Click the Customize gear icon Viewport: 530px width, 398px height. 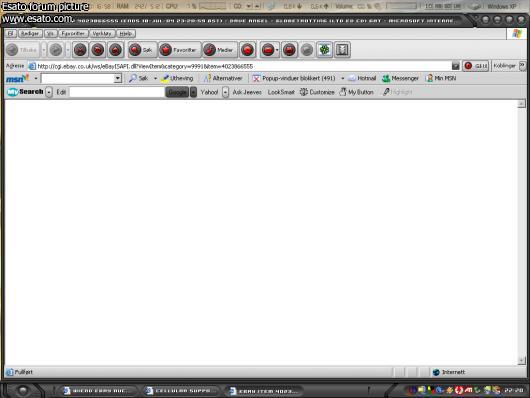304,92
